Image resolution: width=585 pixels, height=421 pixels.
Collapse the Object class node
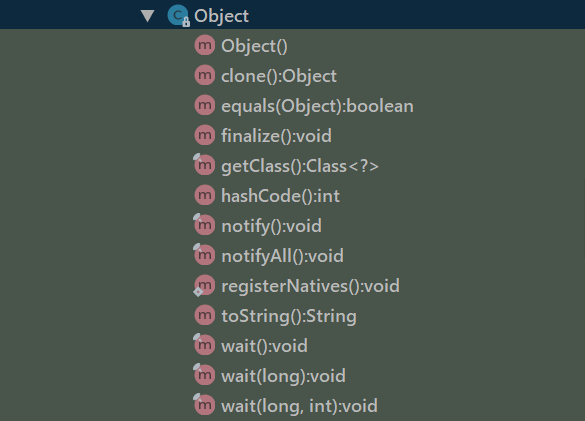tap(147, 16)
